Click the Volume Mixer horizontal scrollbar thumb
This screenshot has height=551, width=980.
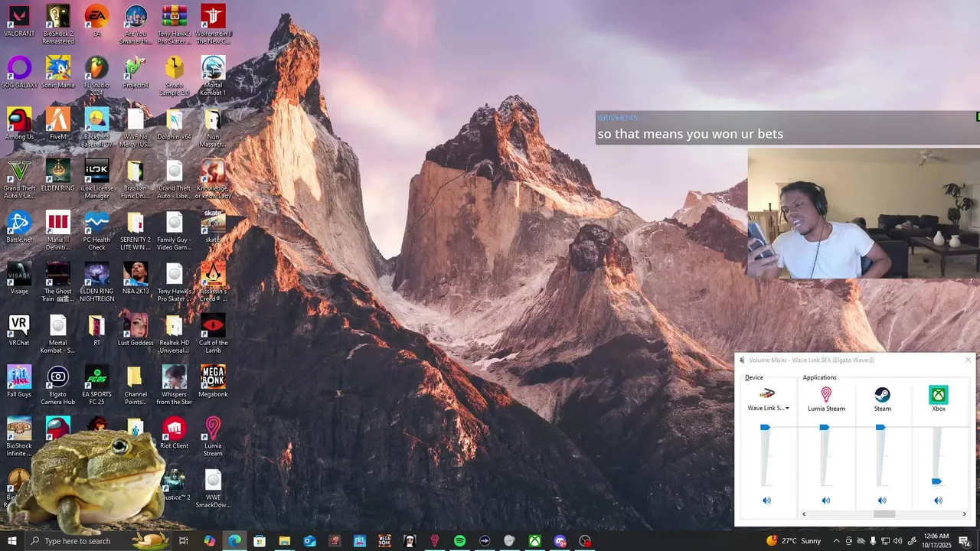click(884, 514)
